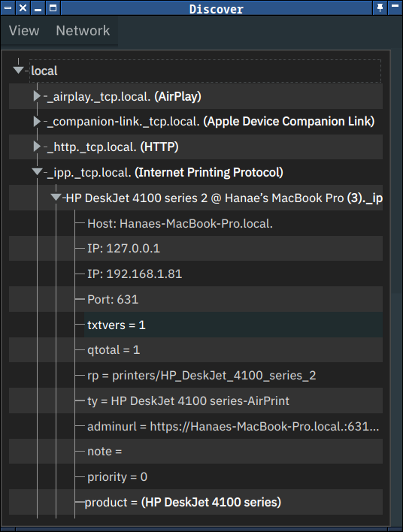Select the txtvers = 1 row

click(233, 325)
